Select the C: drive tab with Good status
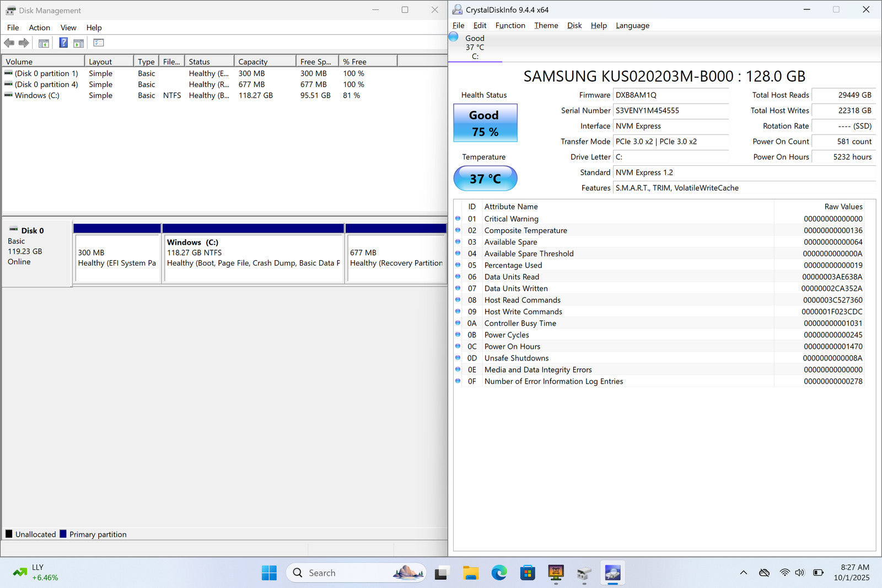882x588 pixels. (x=475, y=47)
